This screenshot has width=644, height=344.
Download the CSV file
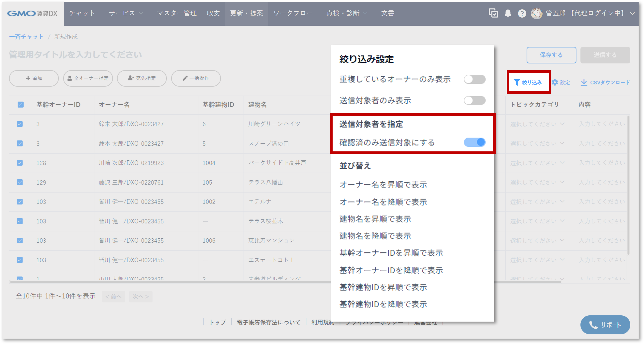click(605, 82)
